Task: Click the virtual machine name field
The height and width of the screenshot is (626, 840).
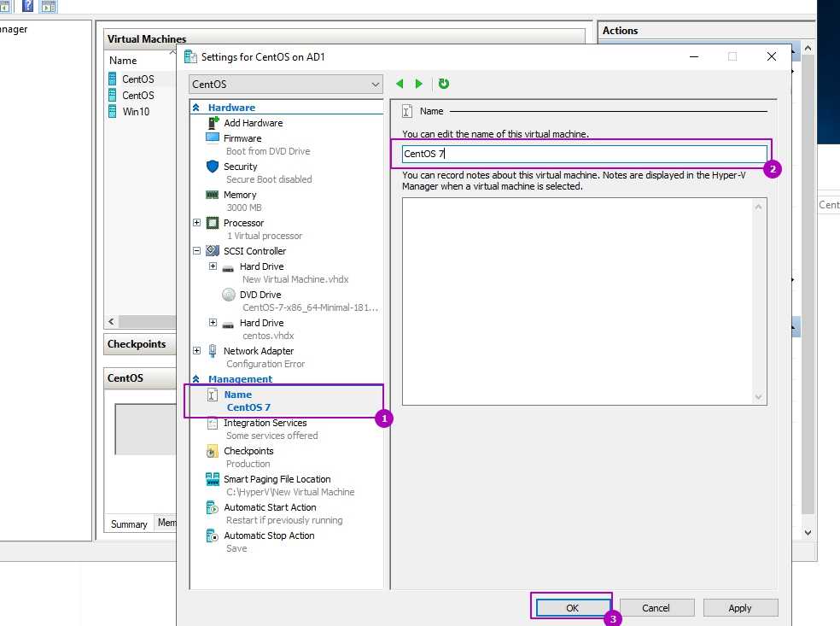Action: [584, 155]
